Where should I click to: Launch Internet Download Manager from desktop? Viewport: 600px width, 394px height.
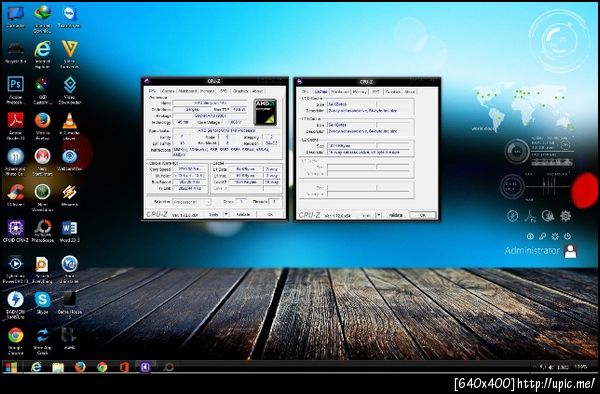click(x=42, y=18)
